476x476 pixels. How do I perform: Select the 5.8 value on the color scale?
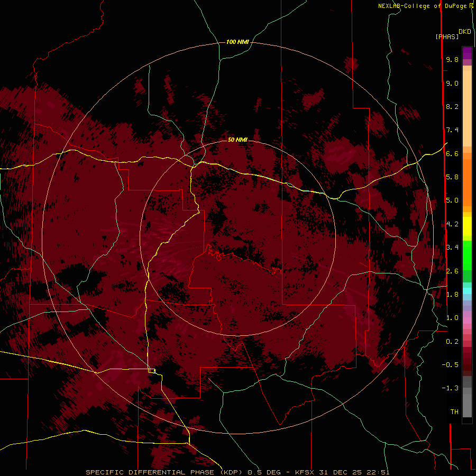(x=452, y=177)
